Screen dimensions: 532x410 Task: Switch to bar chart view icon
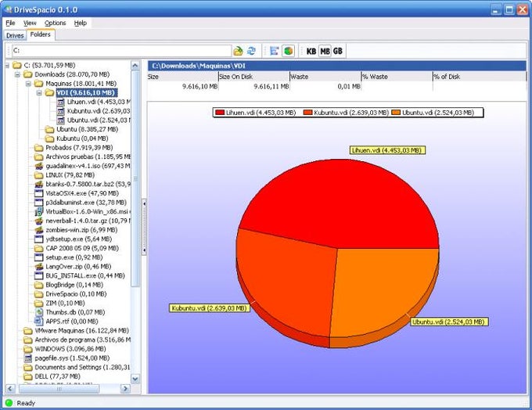click(x=274, y=51)
